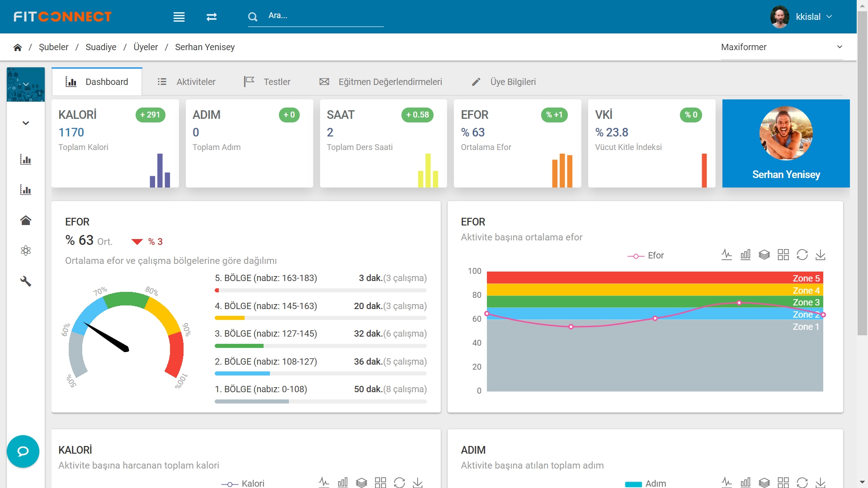Open Eğitmen Değerlendirmeleri tab
Image resolution: width=868 pixels, height=488 pixels.
tap(381, 82)
